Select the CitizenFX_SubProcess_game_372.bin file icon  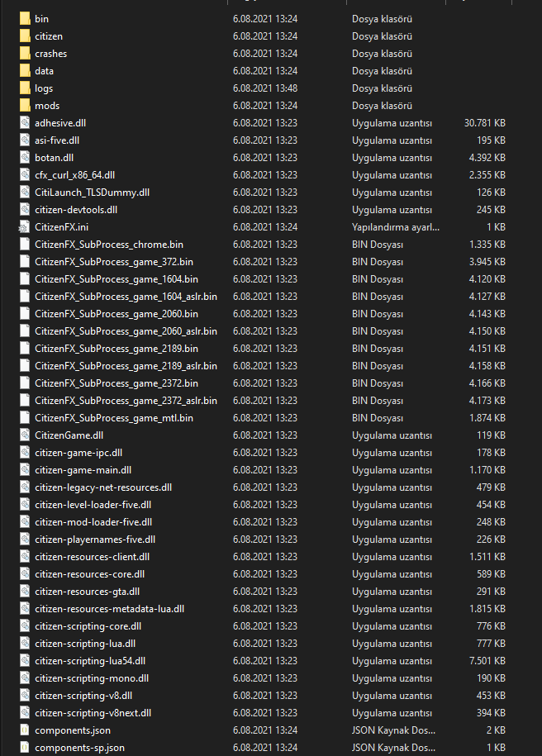pos(25,262)
